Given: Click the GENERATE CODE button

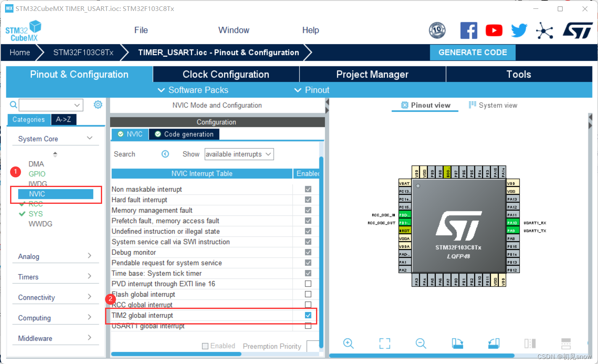Looking at the screenshot, I should pyautogui.click(x=473, y=53).
